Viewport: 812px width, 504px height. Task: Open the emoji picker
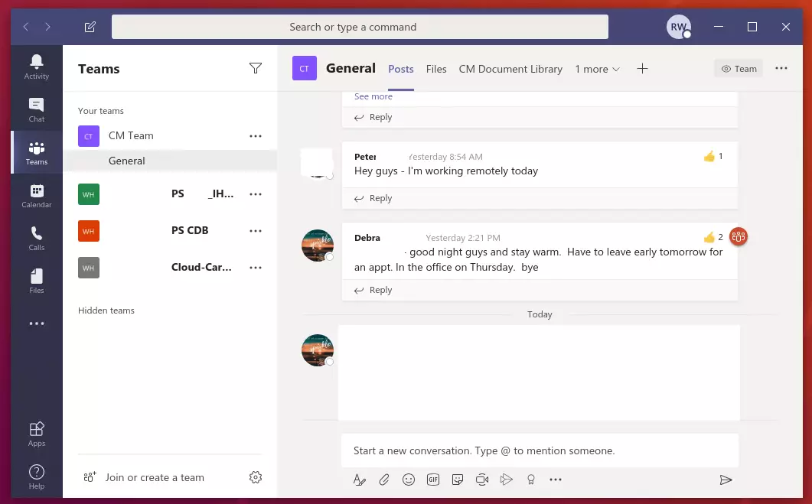pyautogui.click(x=409, y=480)
